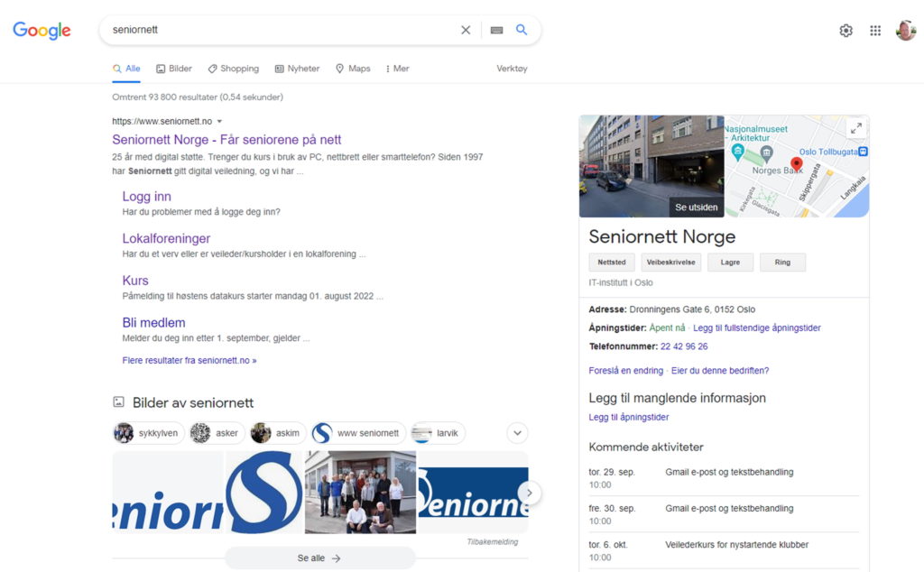The image size is (924, 572).
Task: Click the Google account profile picture
Action: (905, 30)
